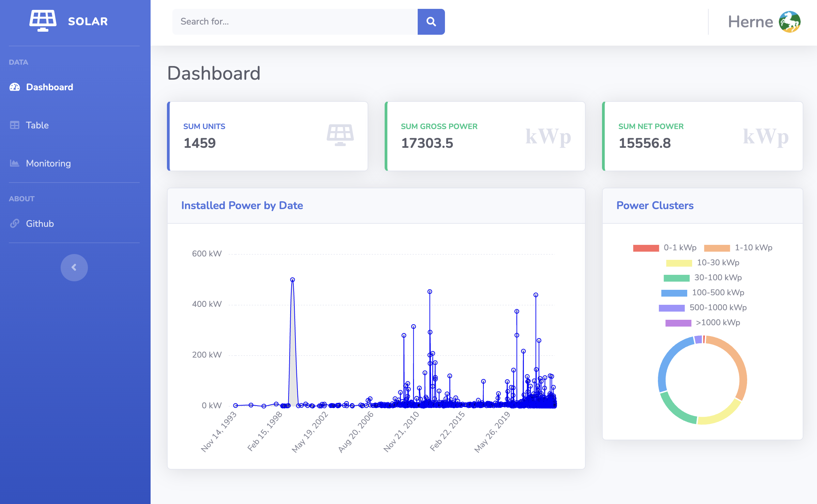
Task: Click the Table grid icon in sidebar
Action: [15, 125]
